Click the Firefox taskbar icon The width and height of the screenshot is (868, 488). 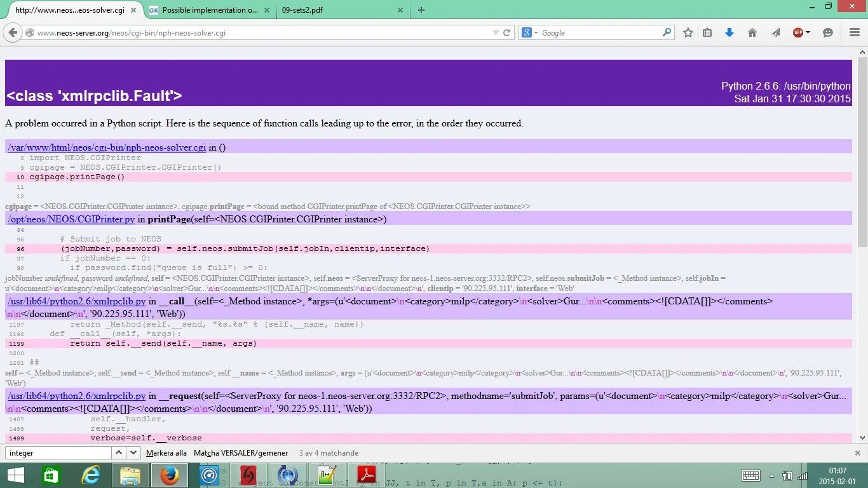click(x=170, y=475)
